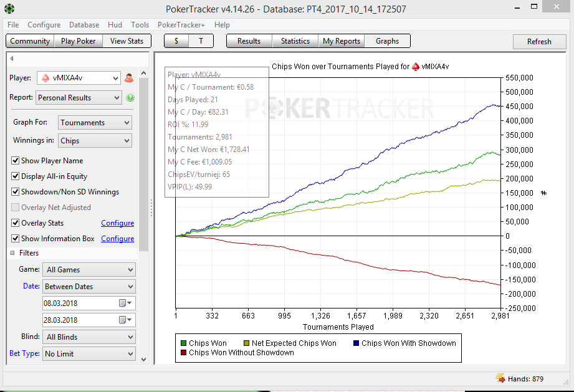The width and height of the screenshot is (574, 392).
Task: Open Bet Type No Limit dropdown
Action: pyautogui.click(x=89, y=354)
